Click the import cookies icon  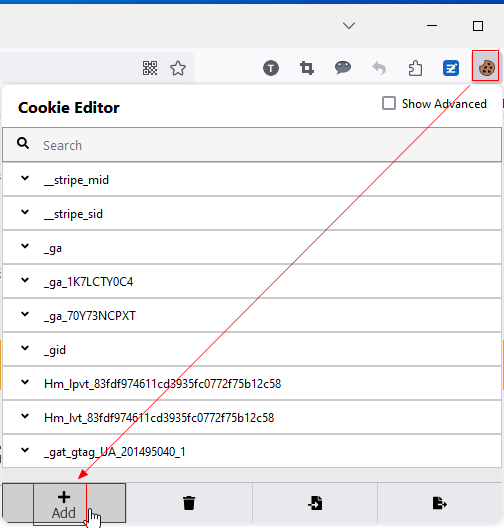[x=315, y=503]
